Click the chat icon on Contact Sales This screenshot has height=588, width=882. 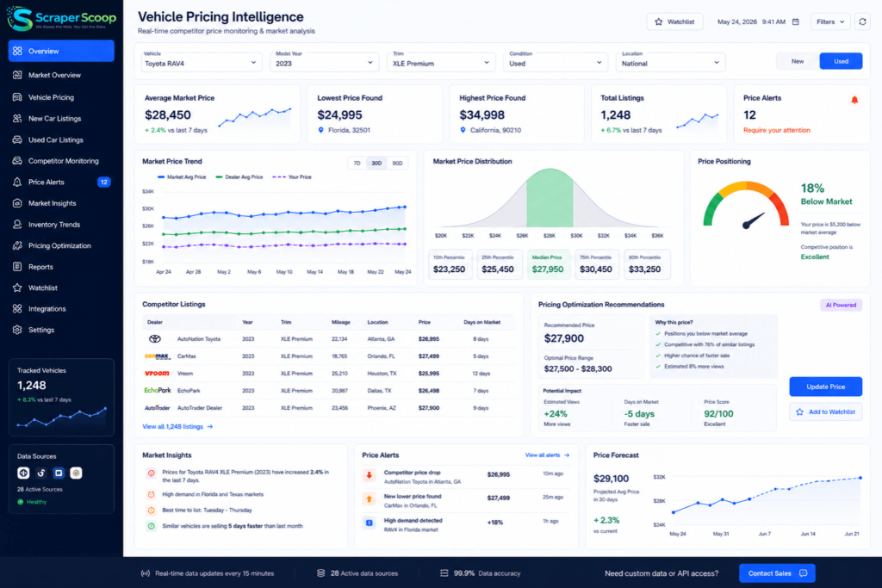804,573
